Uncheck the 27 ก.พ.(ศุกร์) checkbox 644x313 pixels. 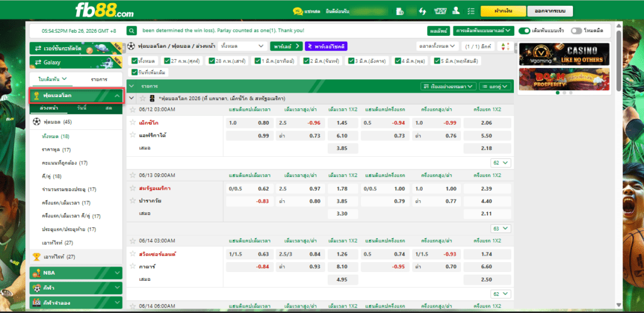167,61
